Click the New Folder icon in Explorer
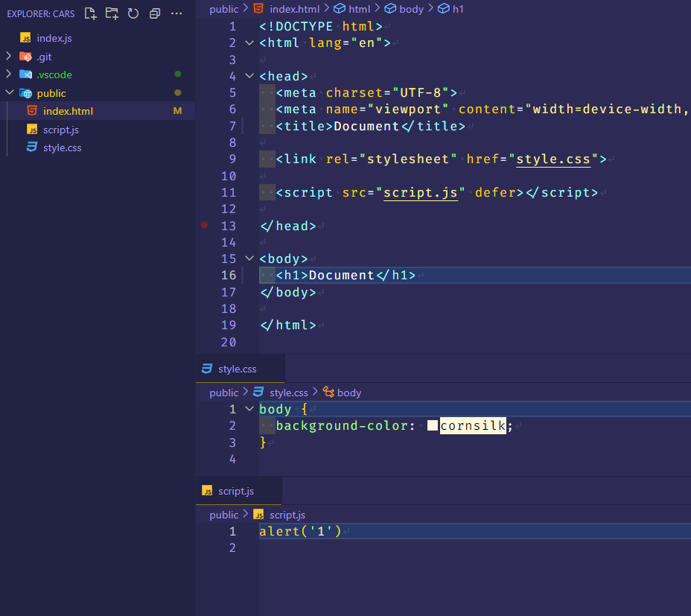This screenshot has width=691, height=616. (112, 13)
